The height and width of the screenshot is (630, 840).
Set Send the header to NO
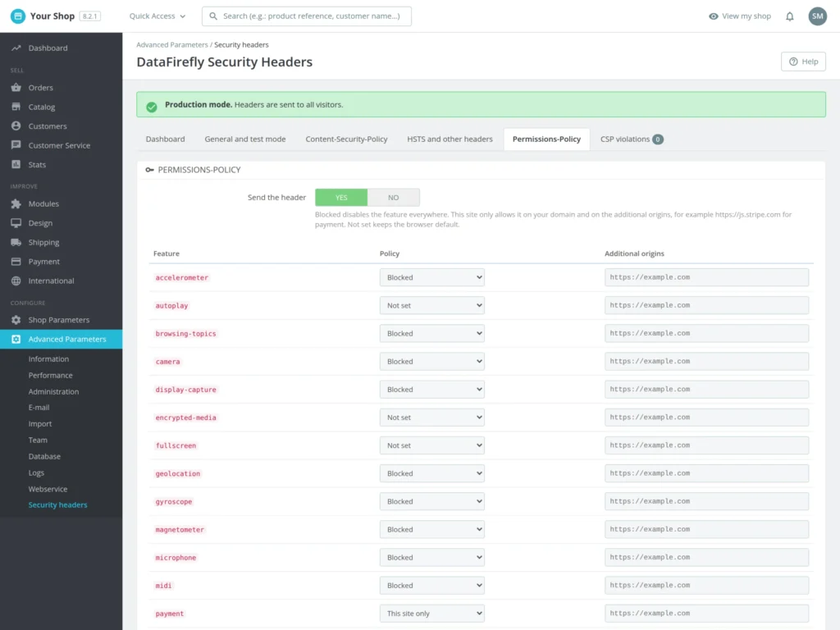pyautogui.click(x=393, y=197)
